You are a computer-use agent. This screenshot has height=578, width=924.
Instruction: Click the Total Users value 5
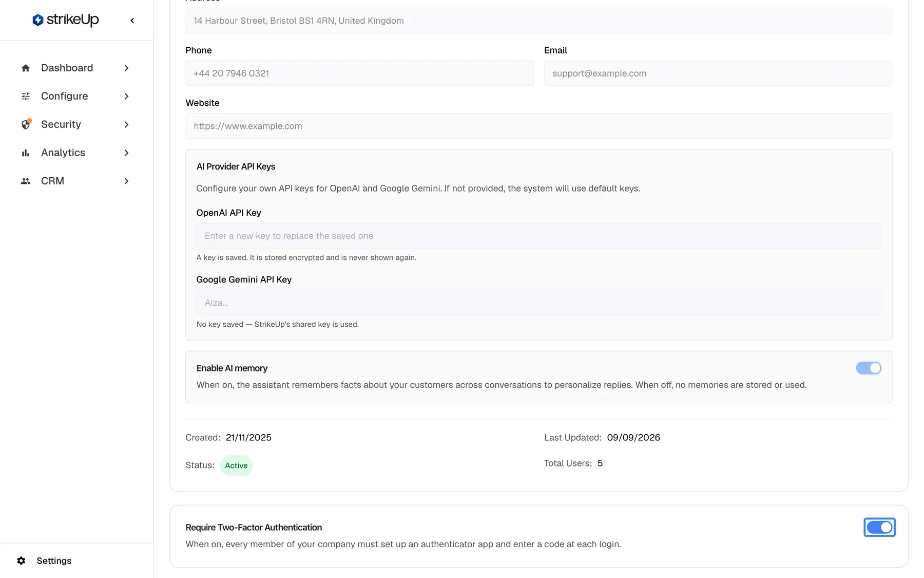tap(600, 463)
